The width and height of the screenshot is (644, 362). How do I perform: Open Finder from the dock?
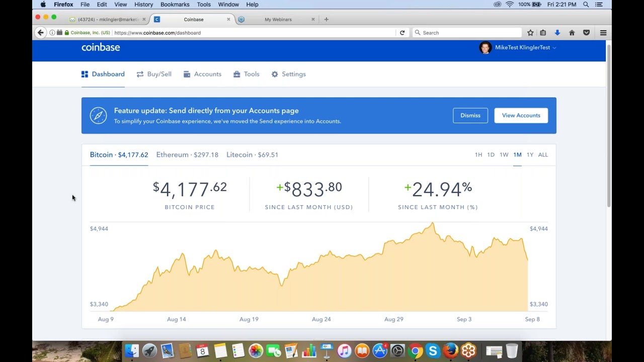(132, 350)
